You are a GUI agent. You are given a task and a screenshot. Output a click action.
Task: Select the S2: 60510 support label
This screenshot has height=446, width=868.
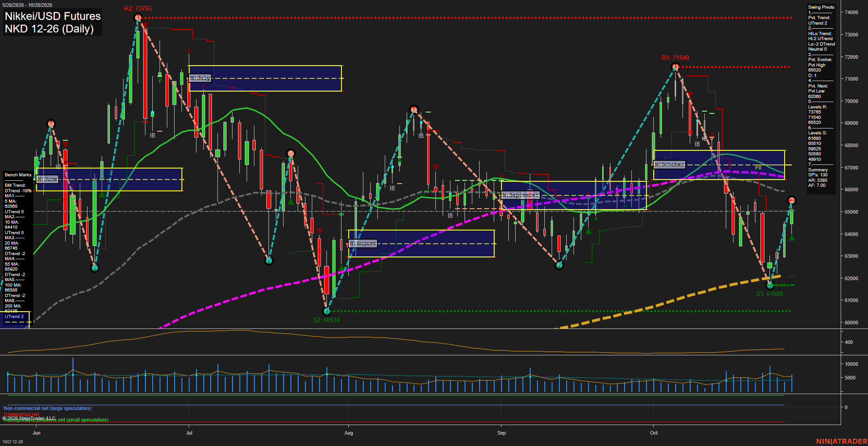coord(326,320)
